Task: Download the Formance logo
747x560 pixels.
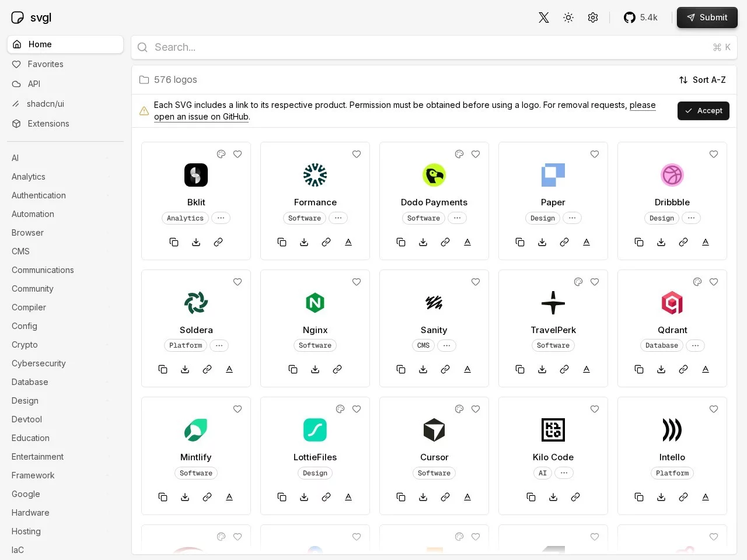Action: coord(304,242)
